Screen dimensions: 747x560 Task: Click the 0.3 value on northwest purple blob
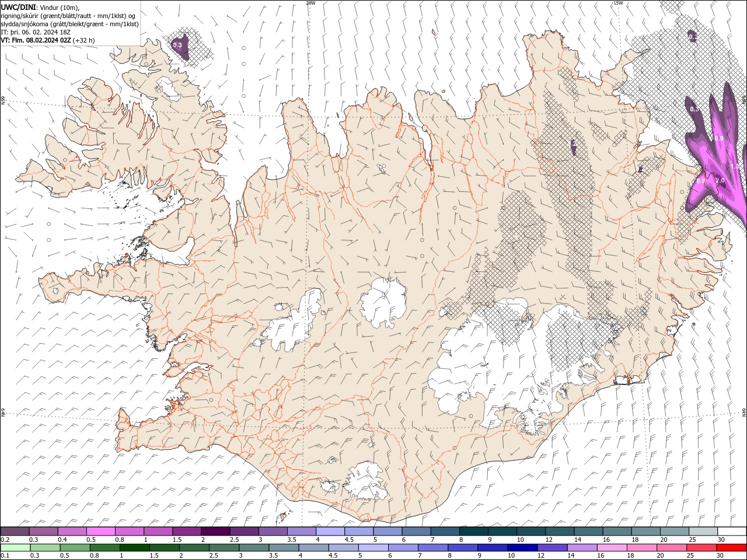(x=178, y=45)
